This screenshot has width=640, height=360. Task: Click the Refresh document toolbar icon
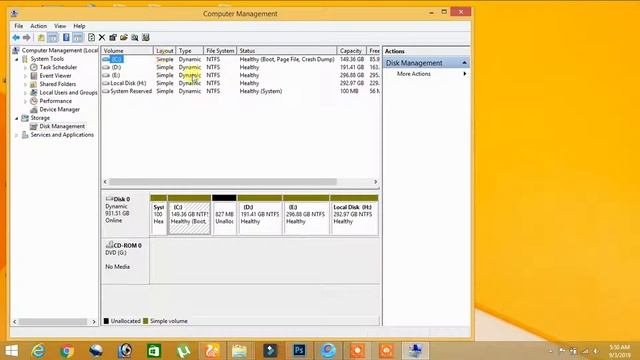[91, 38]
